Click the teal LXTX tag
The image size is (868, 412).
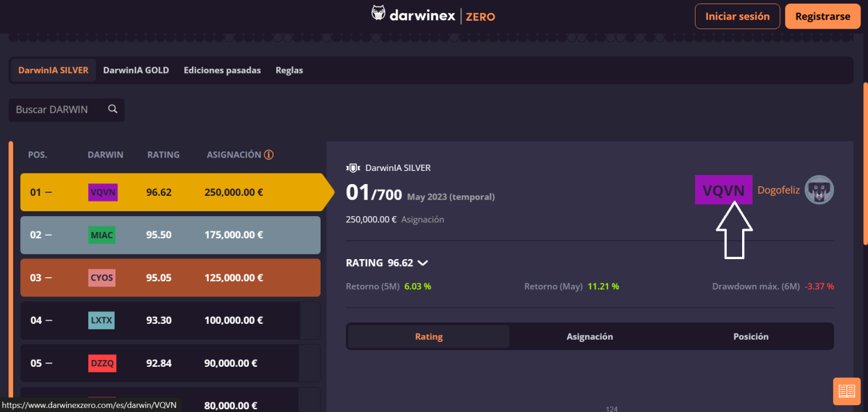point(102,320)
